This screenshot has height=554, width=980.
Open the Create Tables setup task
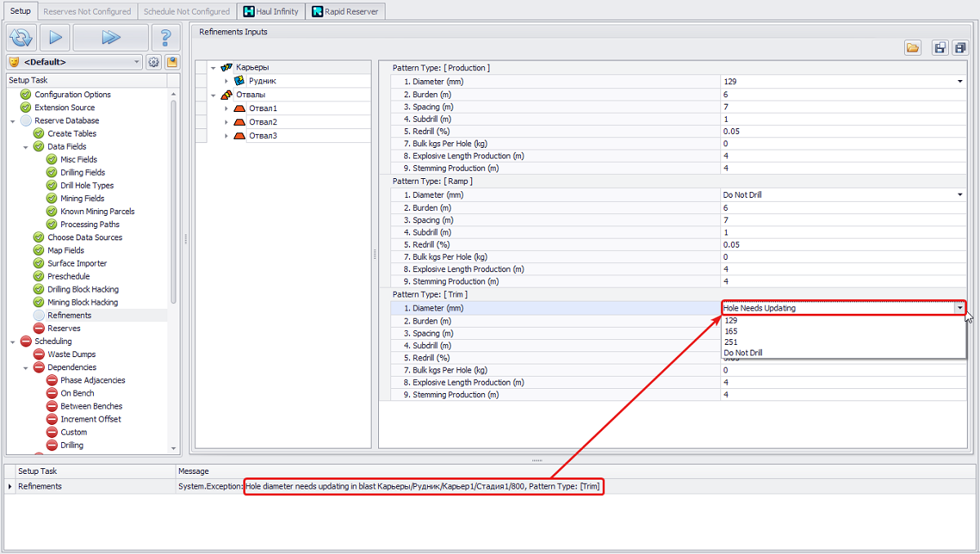tap(72, 134)
